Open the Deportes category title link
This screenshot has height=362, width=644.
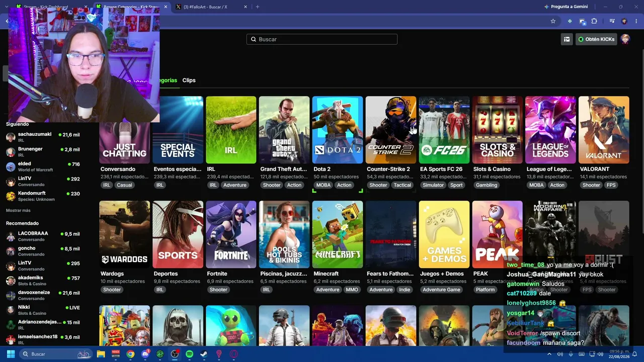coord(166,274)
